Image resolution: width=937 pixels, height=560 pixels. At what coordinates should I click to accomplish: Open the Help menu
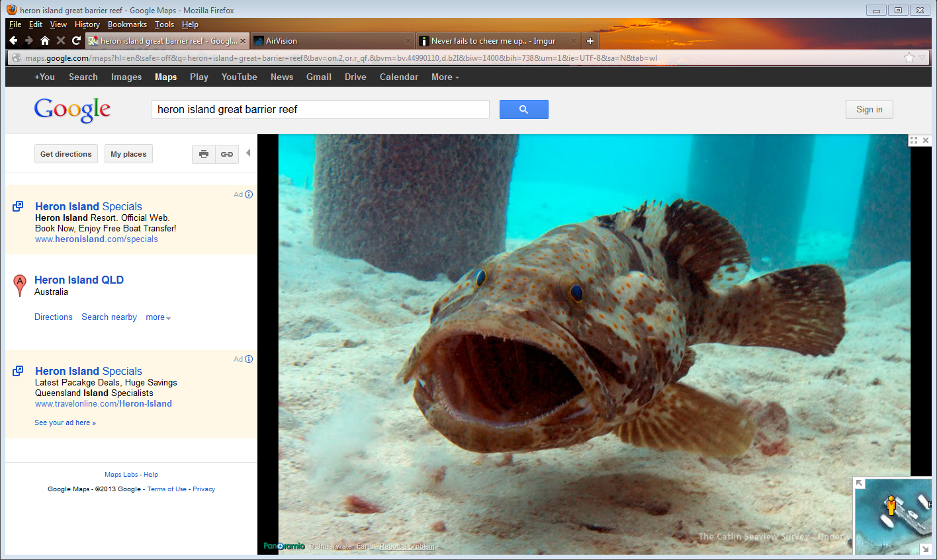[x=190, y=24]
